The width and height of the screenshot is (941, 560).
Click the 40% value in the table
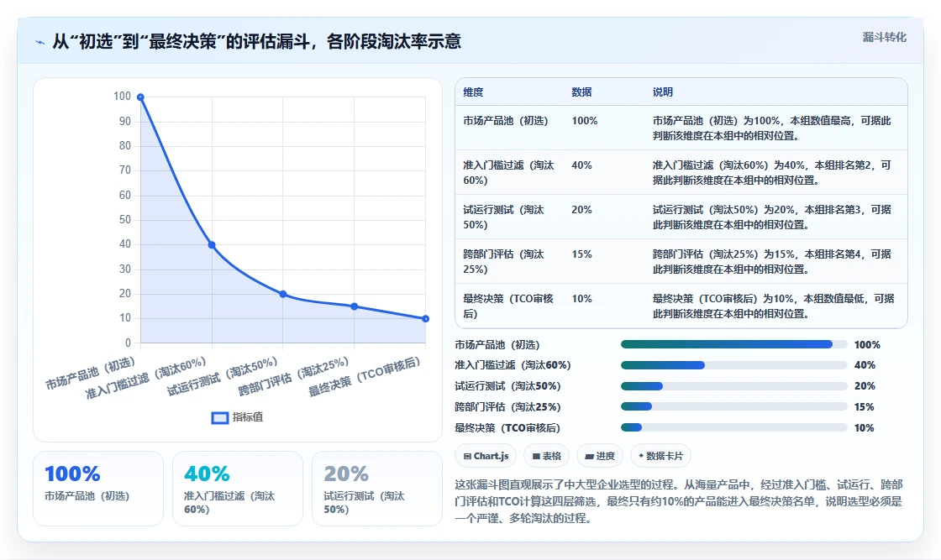[581, 165]
